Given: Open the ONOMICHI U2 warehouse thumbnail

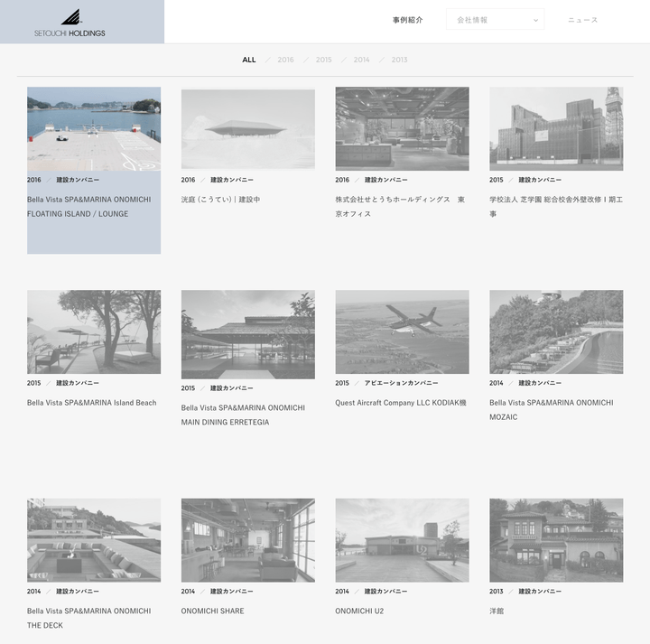Looking at the screenshot, I should pyautogui.click(x=402, y=540).
